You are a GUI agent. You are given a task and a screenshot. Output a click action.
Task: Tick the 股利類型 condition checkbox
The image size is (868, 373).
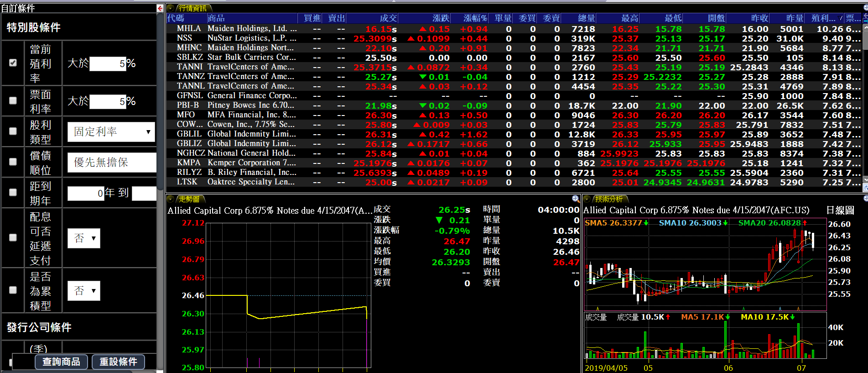(x=13, y=131)
